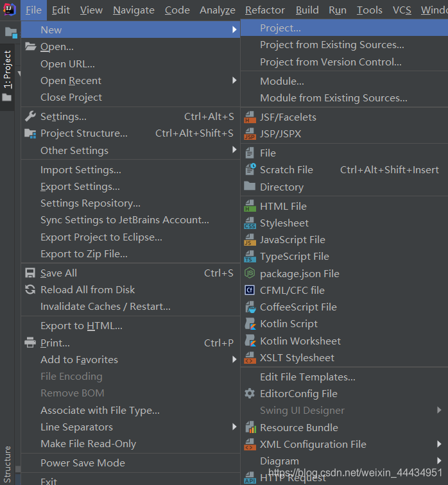Expand the XML Configuration File submenu arrow
Screen dimensions: 448x485
(439, 444)
